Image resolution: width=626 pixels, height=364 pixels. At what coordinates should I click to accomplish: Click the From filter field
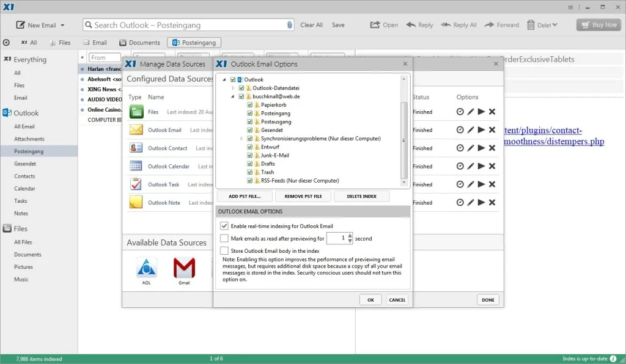[x=105, y=57]
